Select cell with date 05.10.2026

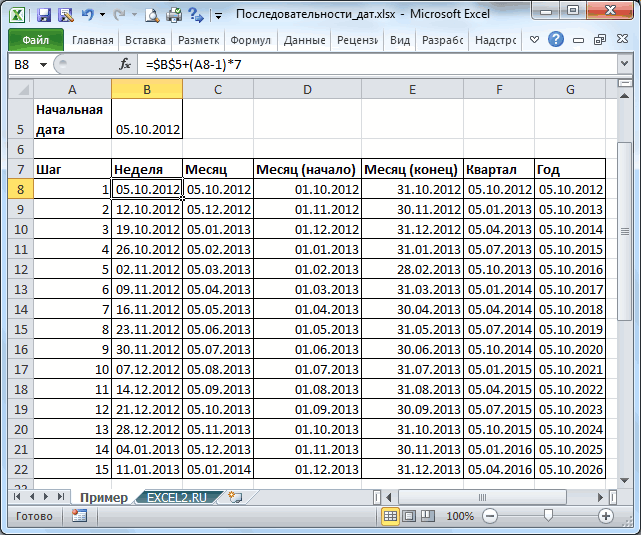570,469
